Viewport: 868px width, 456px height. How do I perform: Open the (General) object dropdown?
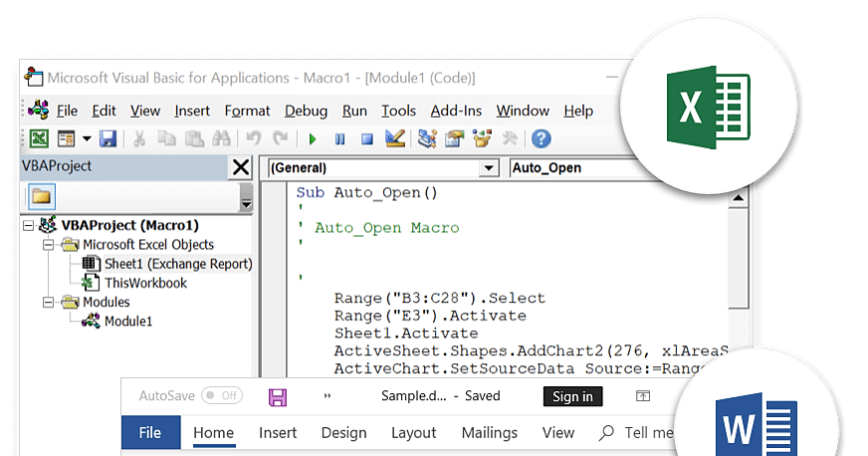click(x=488, y=168)
